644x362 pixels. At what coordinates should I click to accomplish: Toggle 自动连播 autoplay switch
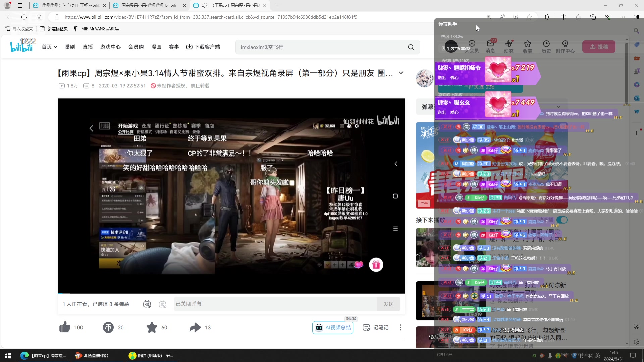click(x=562, y=220)
